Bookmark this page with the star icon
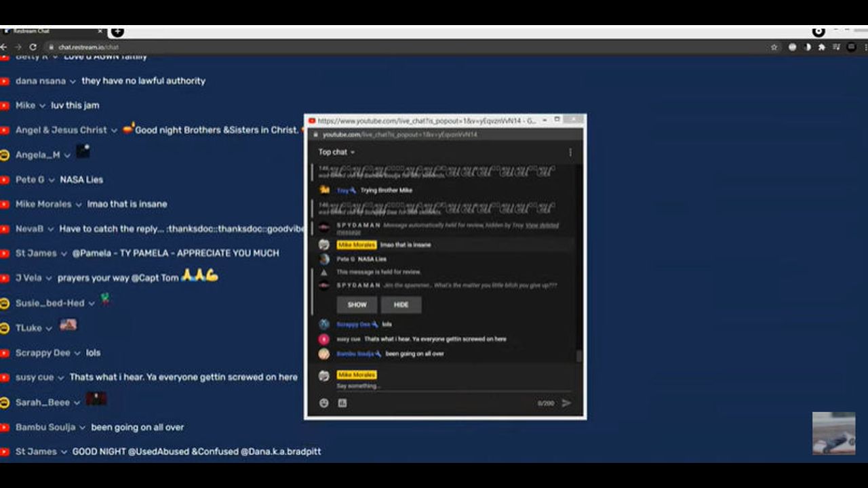 tap(774, 47)
